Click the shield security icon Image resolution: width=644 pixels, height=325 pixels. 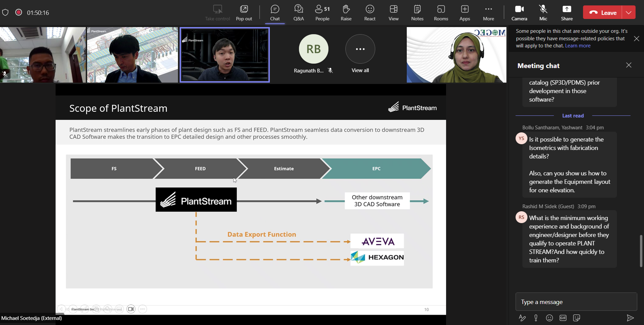[5, 13]
